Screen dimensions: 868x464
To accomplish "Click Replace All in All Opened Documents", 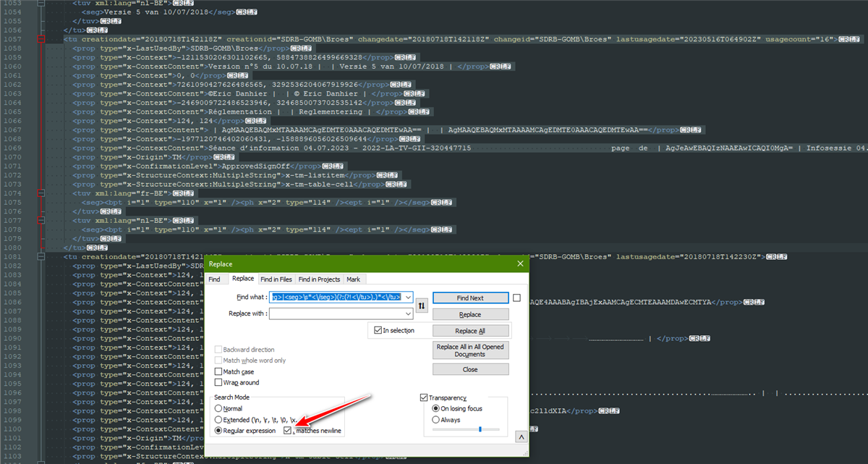I will pos(470,350).
